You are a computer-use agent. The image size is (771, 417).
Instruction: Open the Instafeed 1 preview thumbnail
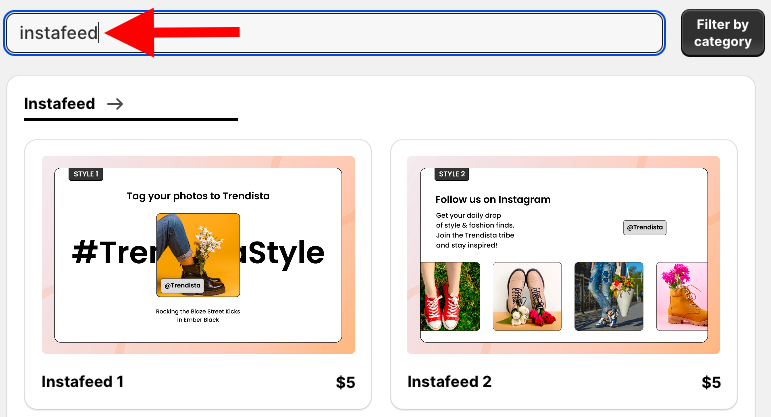(x=198, y=255)
